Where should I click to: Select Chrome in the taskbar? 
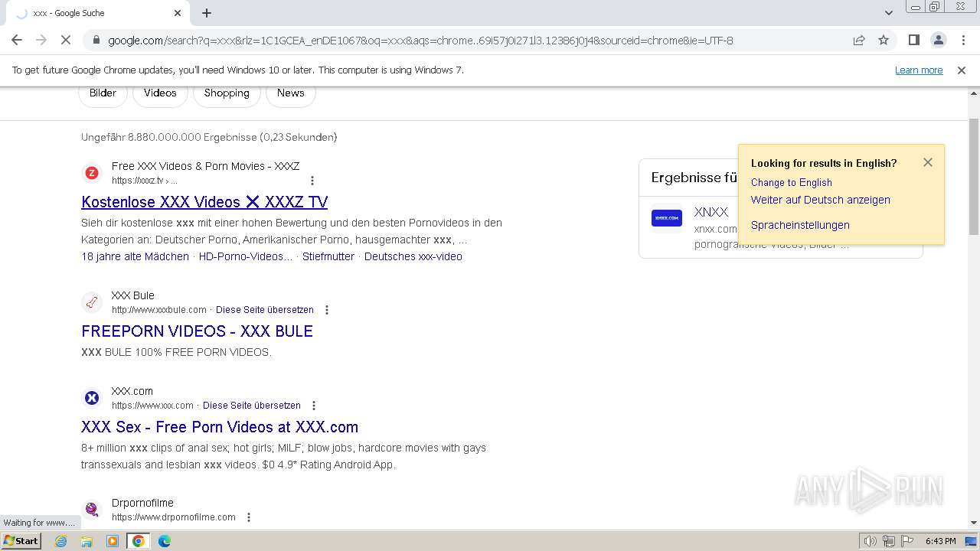138,541
